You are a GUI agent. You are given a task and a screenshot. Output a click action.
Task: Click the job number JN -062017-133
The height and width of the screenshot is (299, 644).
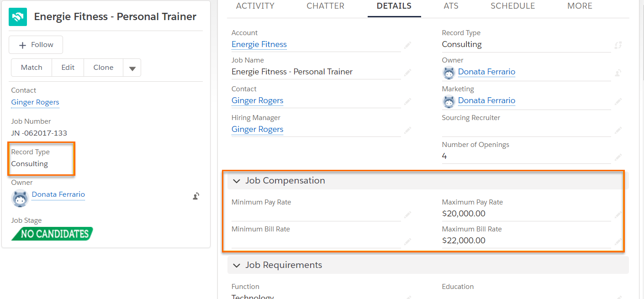[x=39, y=133]
